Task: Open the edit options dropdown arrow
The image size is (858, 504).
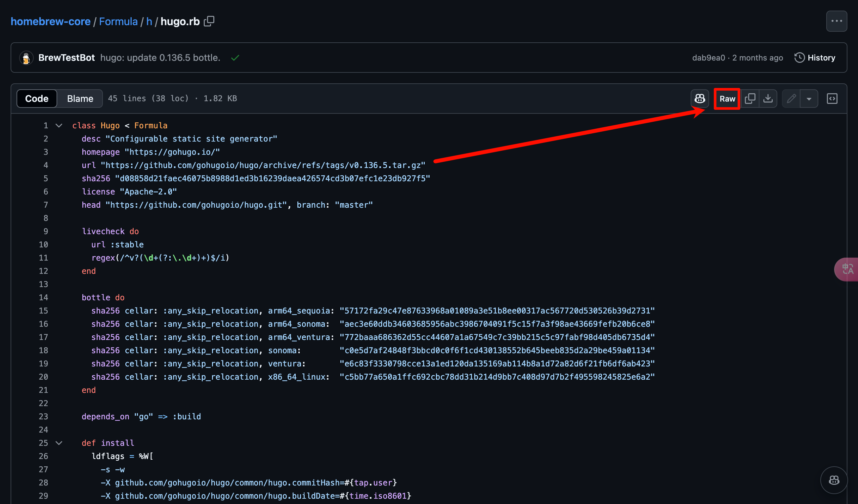Action: point(809,99)
